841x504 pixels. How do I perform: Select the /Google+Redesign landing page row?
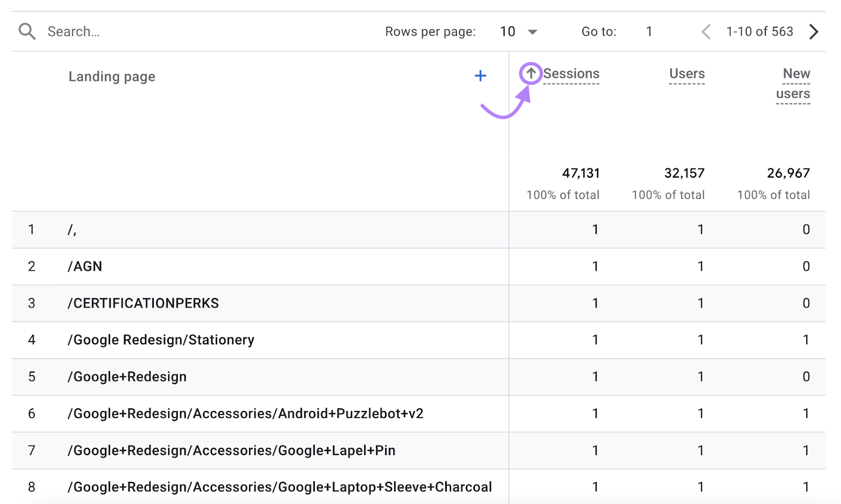pyautogui.click(x=127, y=377)
